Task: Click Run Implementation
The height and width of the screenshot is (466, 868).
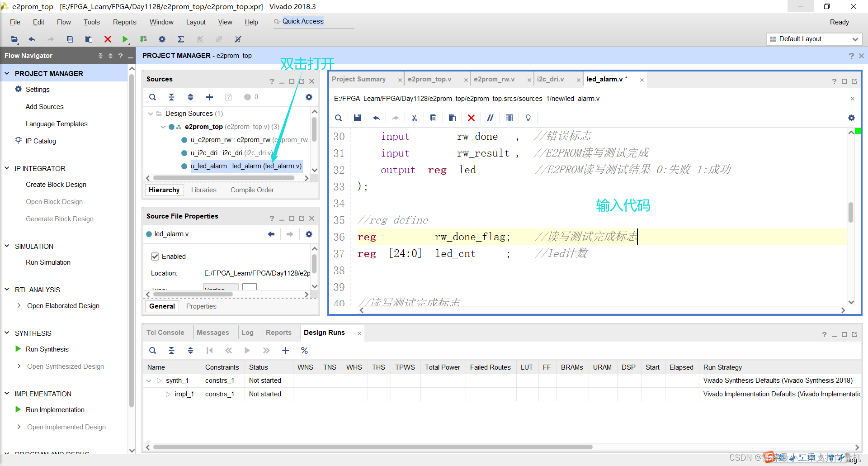Action: coord(55,410)
